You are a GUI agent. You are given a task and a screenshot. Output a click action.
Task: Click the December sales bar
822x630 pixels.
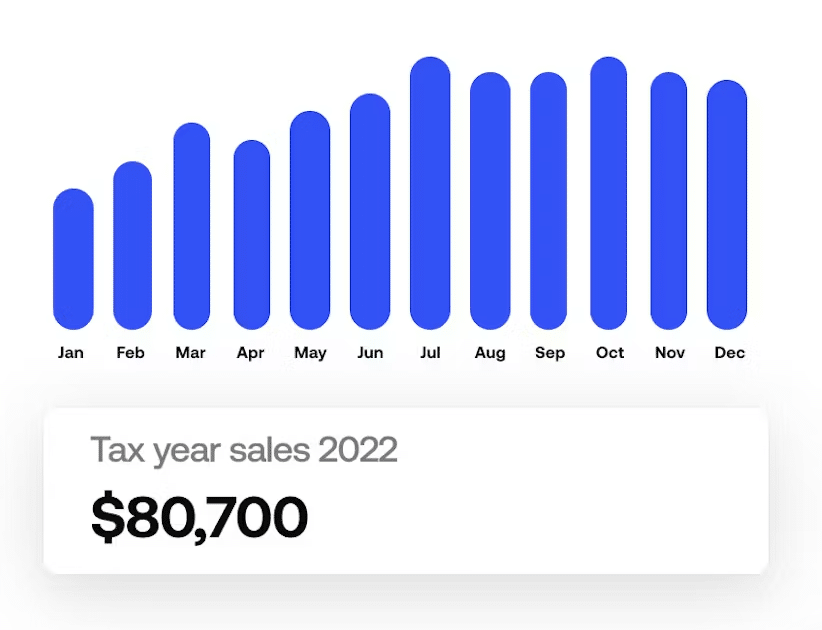coord(727,204)
